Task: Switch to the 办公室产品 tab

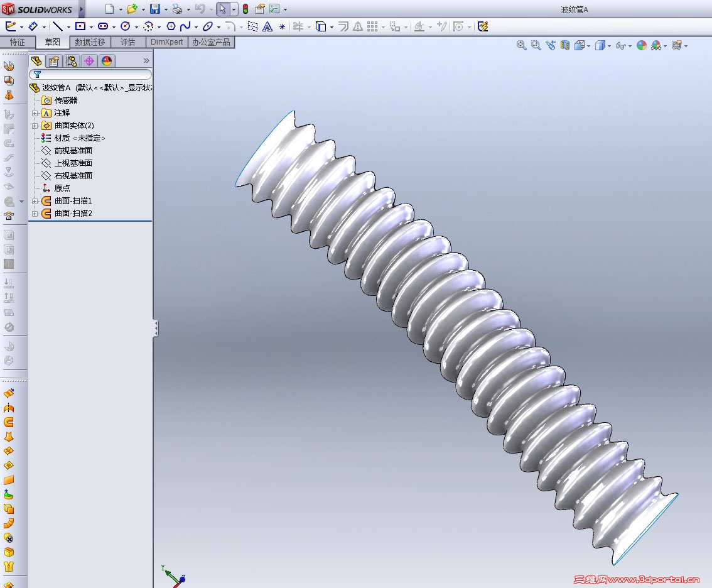Action: 211,42
